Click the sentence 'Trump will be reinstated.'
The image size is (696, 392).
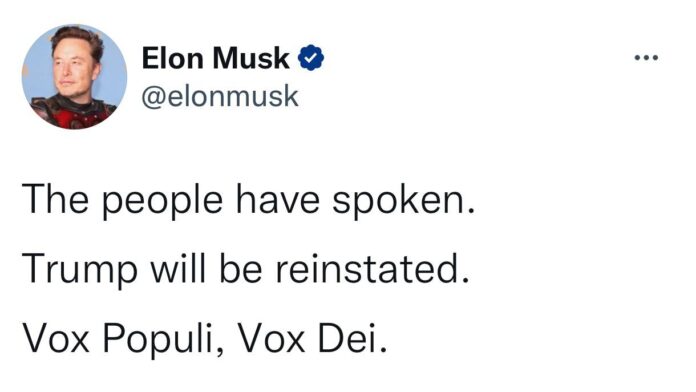pos(246,269)
